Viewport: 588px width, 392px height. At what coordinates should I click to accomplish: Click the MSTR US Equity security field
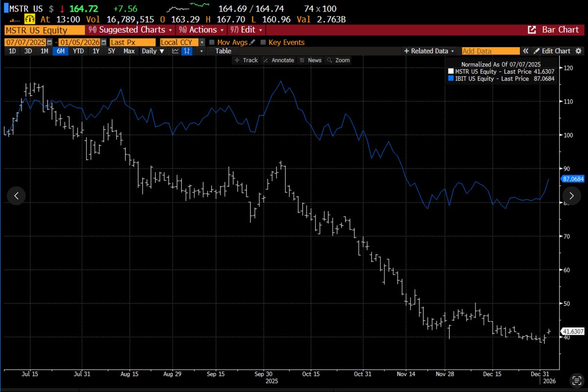pos(44,30)
